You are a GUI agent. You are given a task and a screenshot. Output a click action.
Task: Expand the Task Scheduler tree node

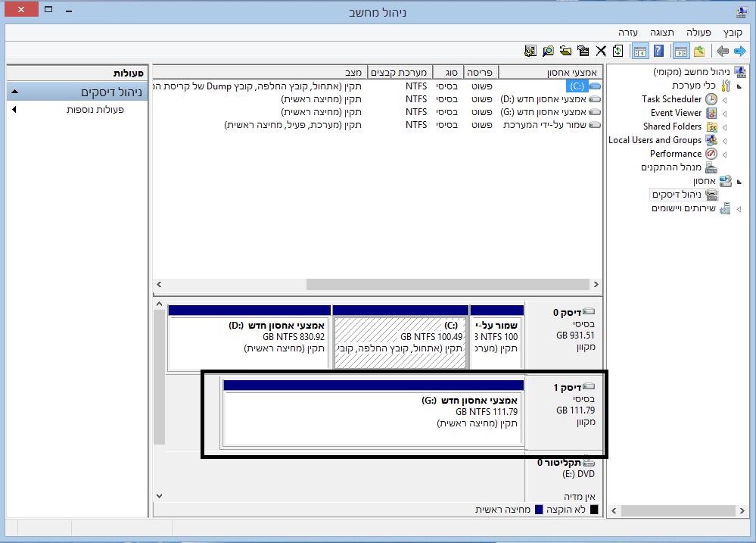click(725, 100)
